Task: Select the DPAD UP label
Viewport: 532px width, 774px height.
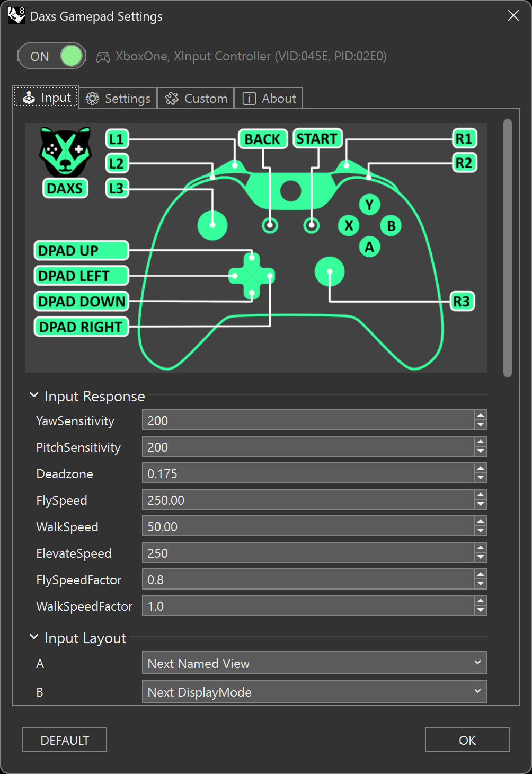Action: click(x=81, y=250)
